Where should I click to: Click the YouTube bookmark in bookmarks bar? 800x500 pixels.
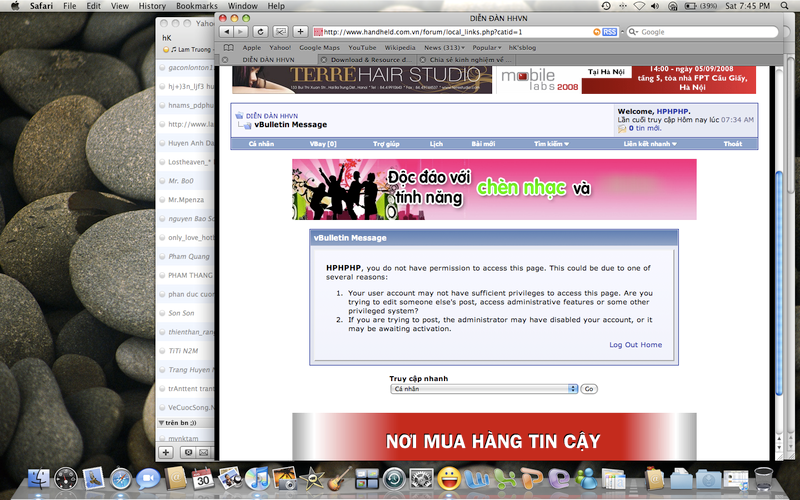[x=362, y=47]
